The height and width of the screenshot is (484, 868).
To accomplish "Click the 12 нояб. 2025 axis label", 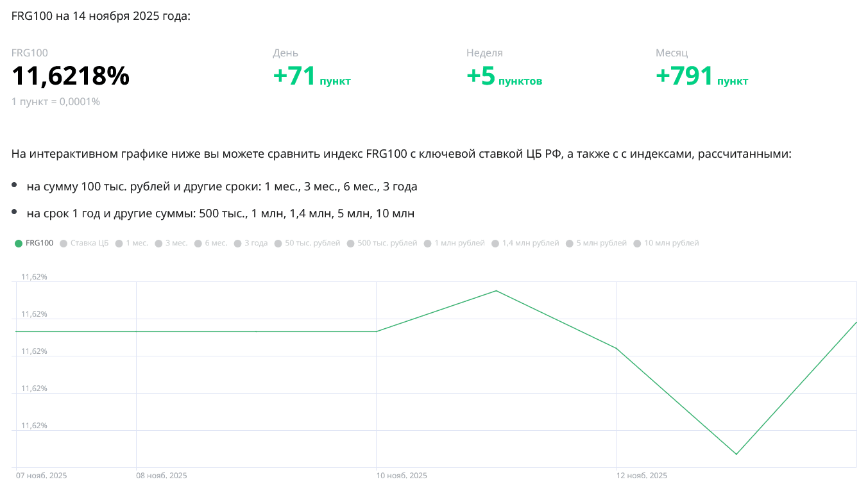I will (642, 476).
